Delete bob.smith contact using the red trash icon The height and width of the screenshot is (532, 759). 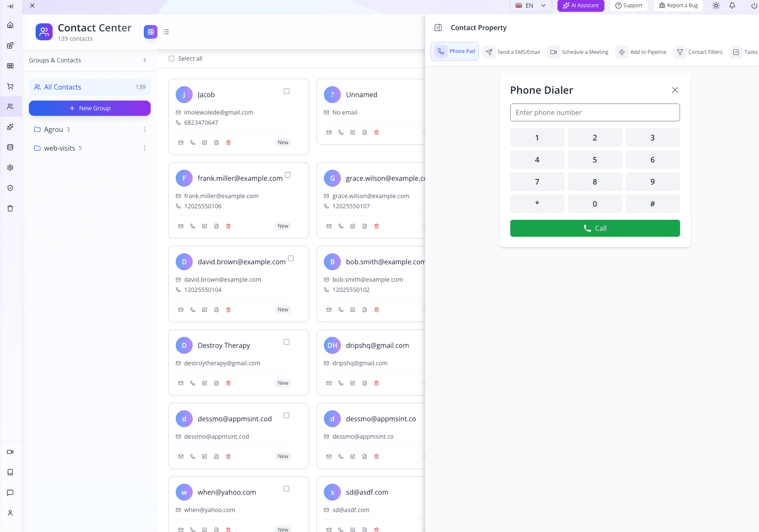(376, 310)
